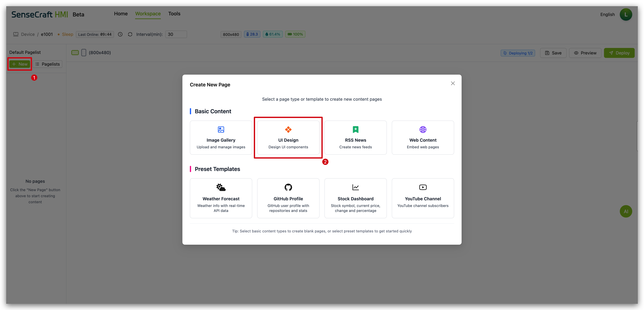Pick the Stock Dashboard chart template

(355, 198)
